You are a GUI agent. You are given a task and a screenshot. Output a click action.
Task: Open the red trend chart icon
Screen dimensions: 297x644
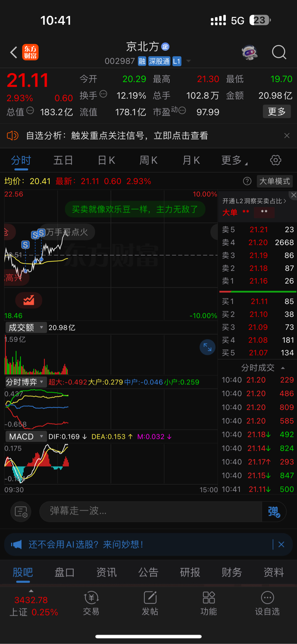tap(29, 300)
